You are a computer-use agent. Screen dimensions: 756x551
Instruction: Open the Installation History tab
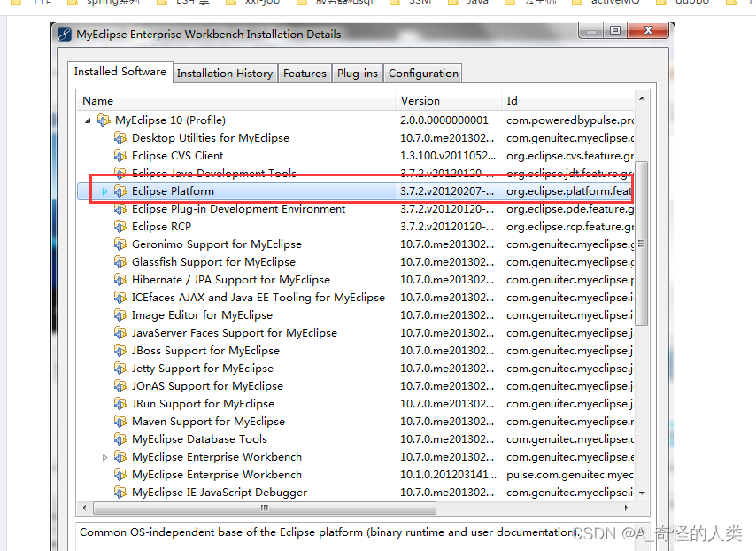click(x=225, y=74)
